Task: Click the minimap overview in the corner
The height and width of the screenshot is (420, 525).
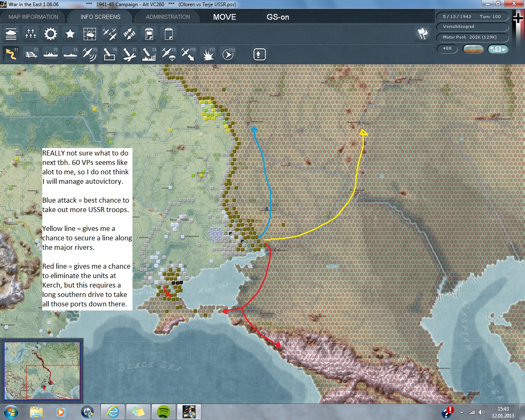Action: pyautogui.click(x=42, y=371)
